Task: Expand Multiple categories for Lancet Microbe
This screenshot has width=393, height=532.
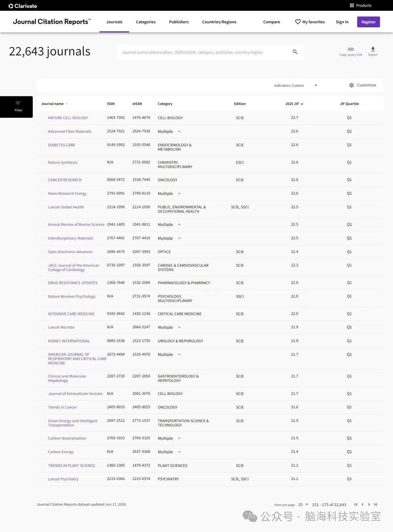Action: point(179,327)
